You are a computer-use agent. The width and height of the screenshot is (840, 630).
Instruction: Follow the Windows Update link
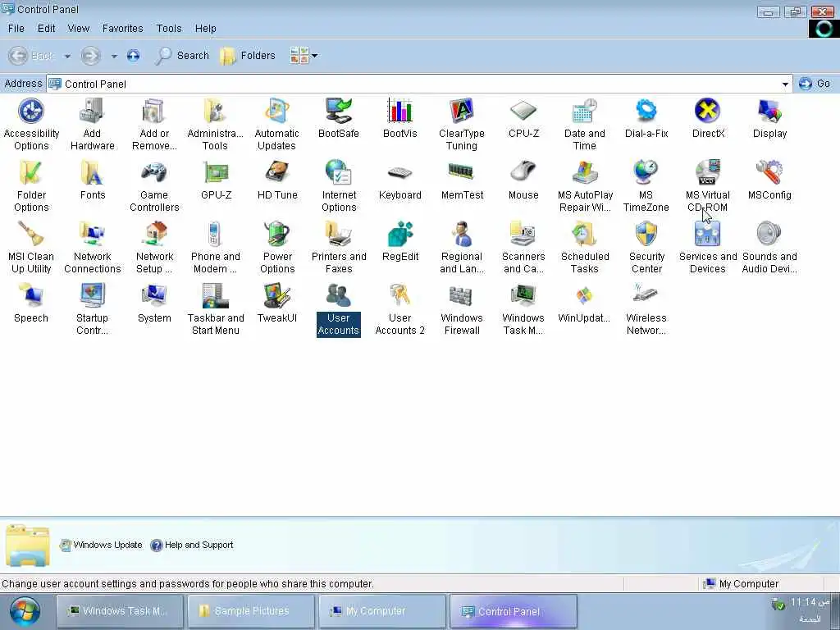(101, 545)
